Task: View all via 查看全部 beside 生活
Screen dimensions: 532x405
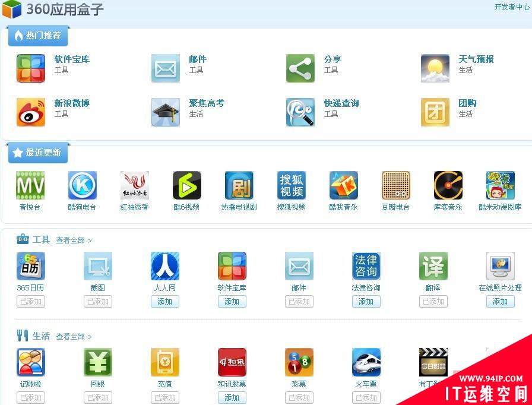Action: click(74, 337)
